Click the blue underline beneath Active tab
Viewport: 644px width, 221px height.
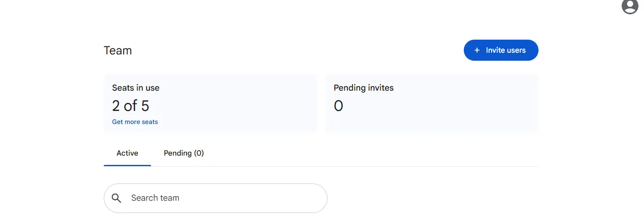click(127, 165)
